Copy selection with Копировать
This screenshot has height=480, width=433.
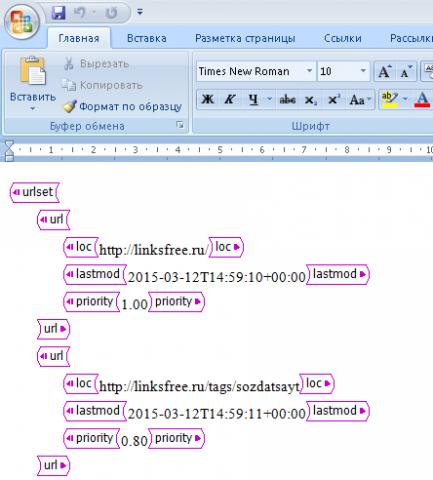click(x=102, y=85)
